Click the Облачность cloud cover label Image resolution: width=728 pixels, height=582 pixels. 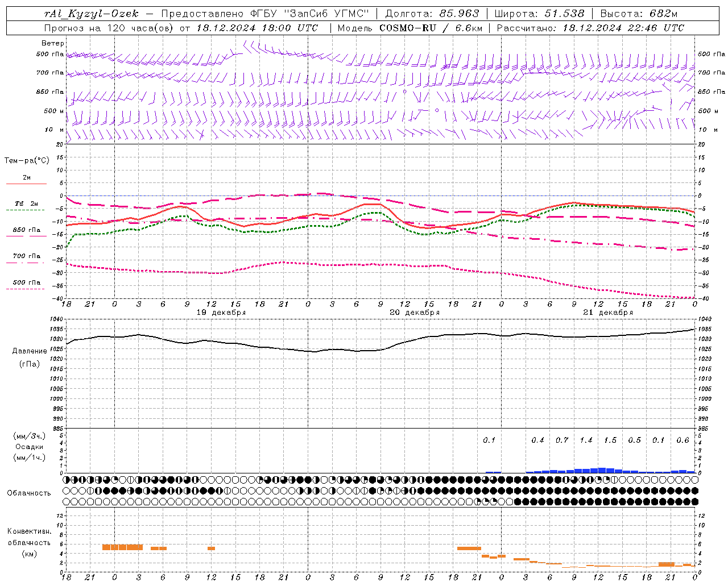pyautogui.click(x=29, y=493)
